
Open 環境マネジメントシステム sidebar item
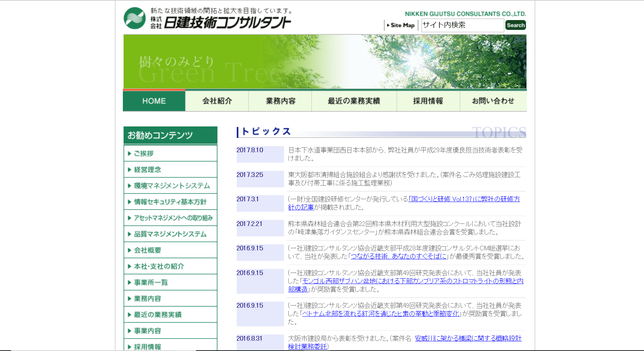pyautogui.click(x=170, y=186)
